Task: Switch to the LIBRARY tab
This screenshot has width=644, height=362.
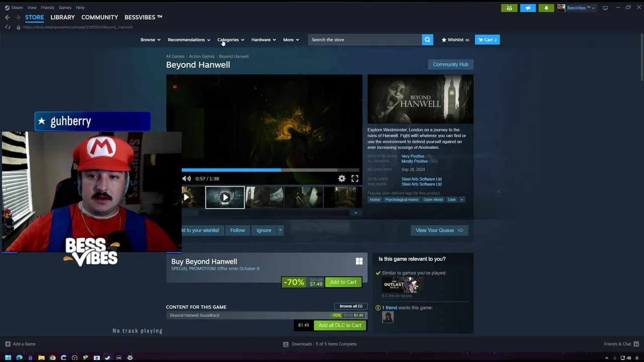Action: (x=62, y=17)
